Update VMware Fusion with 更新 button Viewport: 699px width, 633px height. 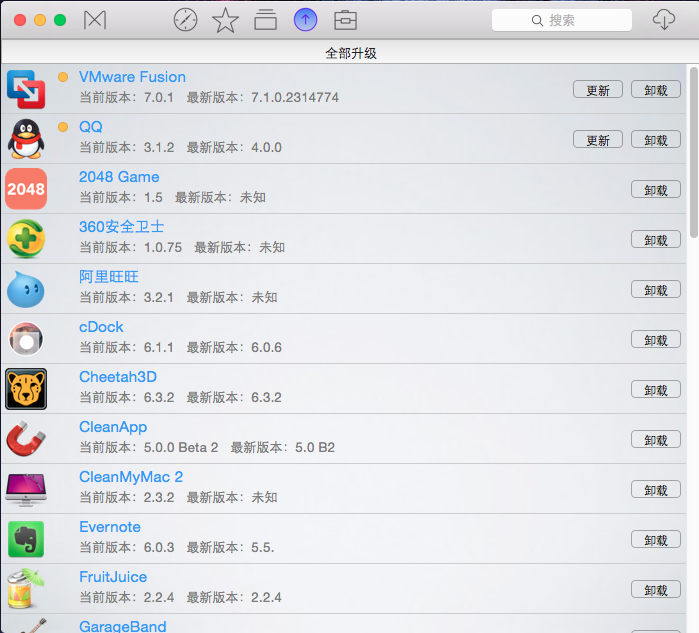click(598, 90)
